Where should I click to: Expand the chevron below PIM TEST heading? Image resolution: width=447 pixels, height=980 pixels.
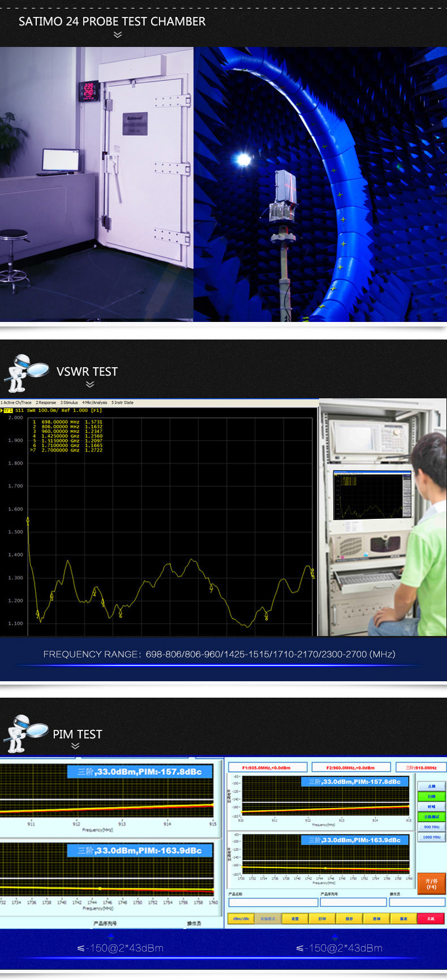click(x=75, y=746)
